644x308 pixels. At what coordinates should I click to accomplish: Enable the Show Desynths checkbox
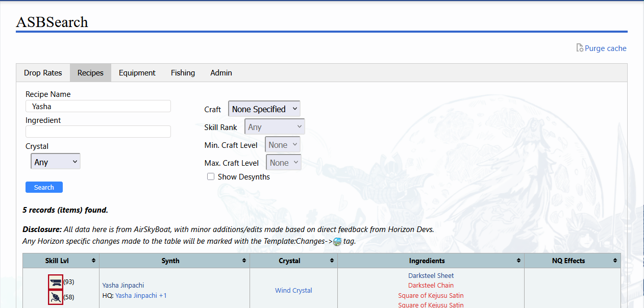(x=211, y=177)
